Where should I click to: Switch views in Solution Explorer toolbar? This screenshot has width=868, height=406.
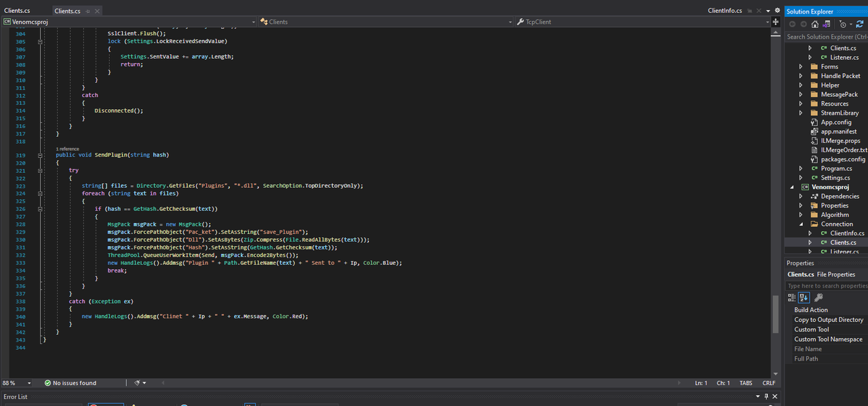coord(826,24)
